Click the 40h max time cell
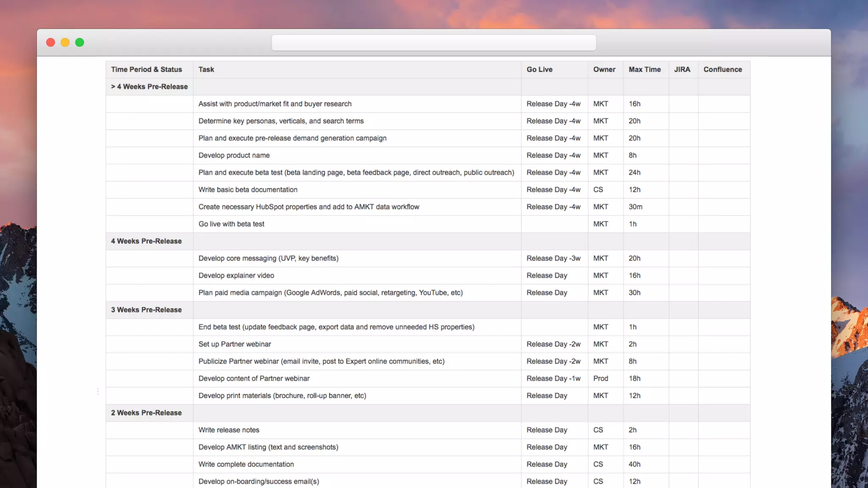Image resolution: width=868 pixels, height=488 pixels. pos(634,464)
